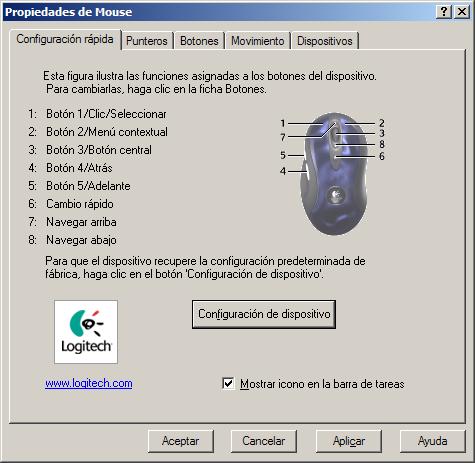The width and height of the screenshot is (475, 463).
Task: Click the Cancelar button
Action: click(x=263, y=441)
